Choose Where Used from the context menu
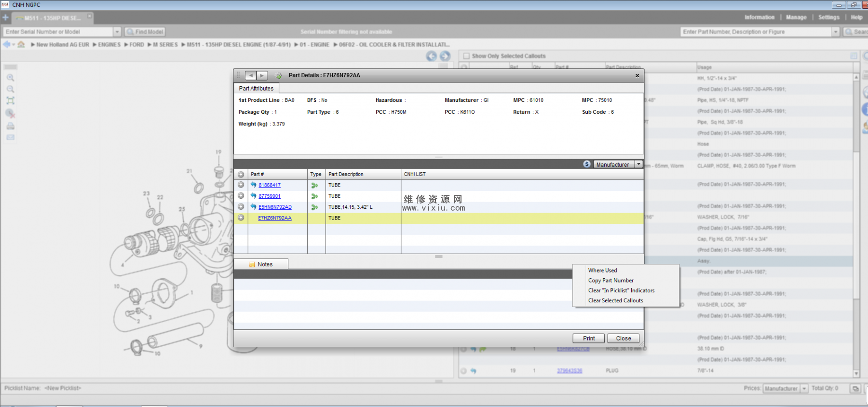 (602, 271)
